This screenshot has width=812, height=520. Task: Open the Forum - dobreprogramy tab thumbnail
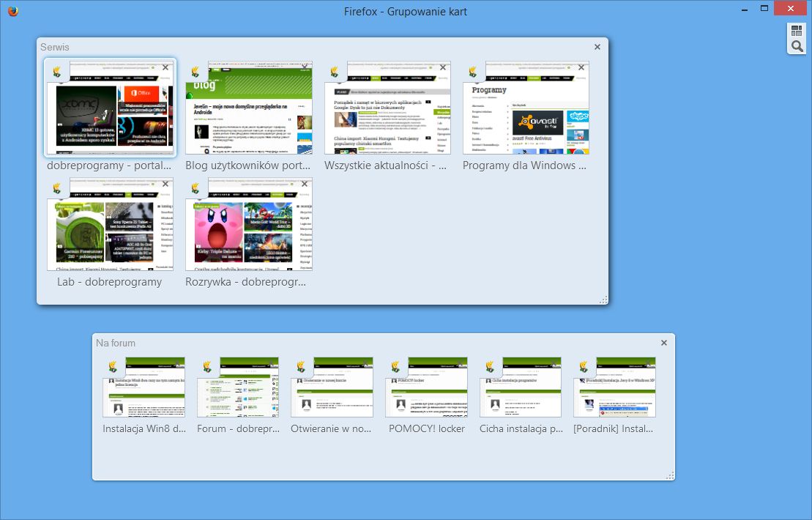coord(237,387)
